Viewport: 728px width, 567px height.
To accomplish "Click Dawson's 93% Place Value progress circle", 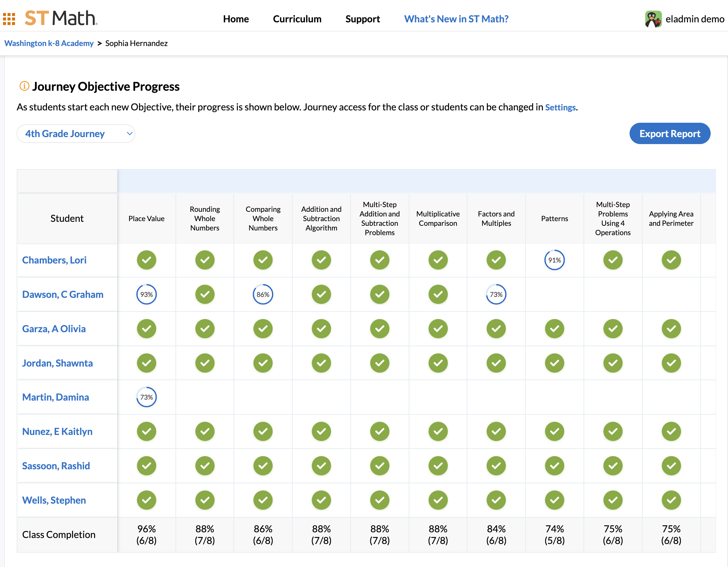I will pyautogui.click(x=146, y=295).
